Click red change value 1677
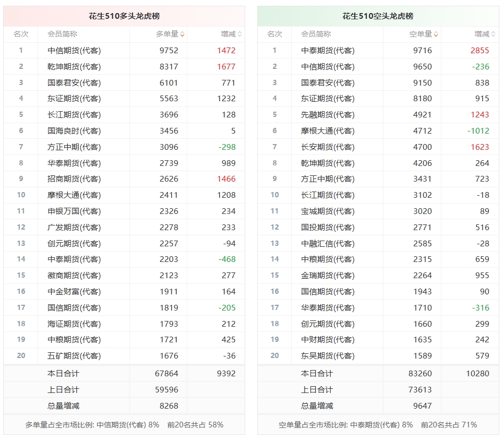 pyautogui.click(x=226, y=66)
